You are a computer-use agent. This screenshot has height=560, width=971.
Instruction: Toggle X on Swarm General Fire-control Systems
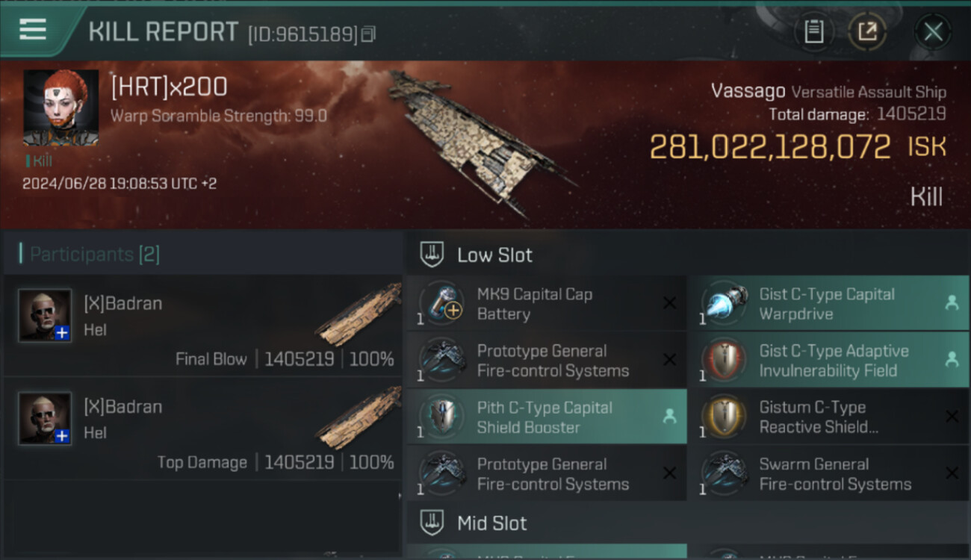tap(952, 473)
